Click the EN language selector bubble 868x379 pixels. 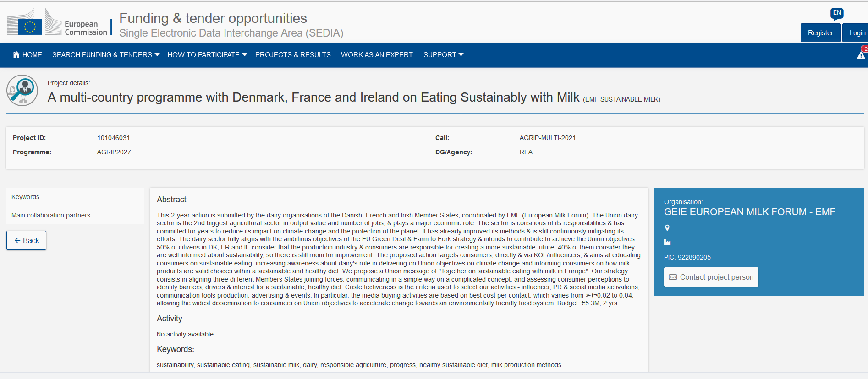(837, 13)
